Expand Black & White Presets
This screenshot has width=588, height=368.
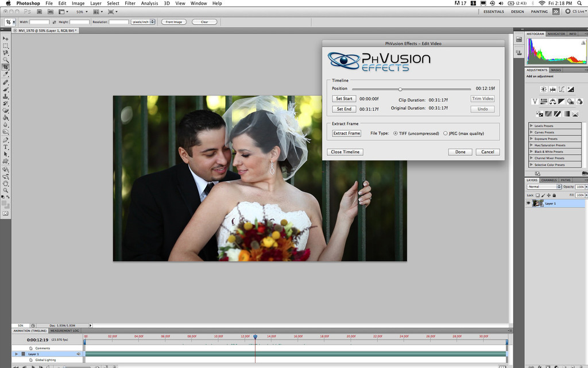(x=531, y=151)
